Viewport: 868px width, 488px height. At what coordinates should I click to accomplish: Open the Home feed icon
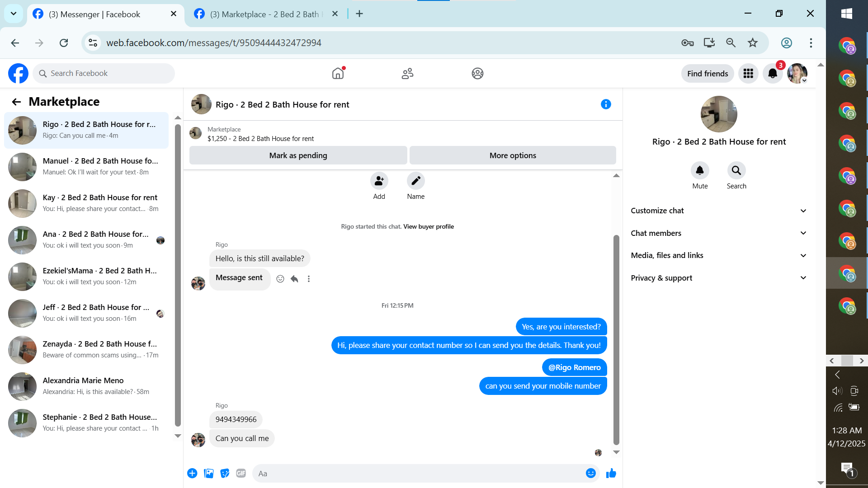pyautogui.click(x=338, y=73)
